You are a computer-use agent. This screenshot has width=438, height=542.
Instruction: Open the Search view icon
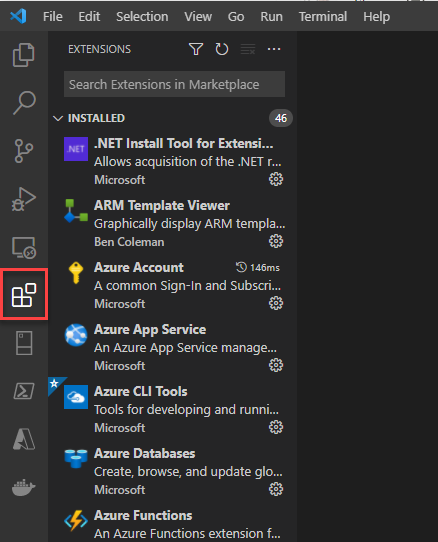(x=24, y=103)
